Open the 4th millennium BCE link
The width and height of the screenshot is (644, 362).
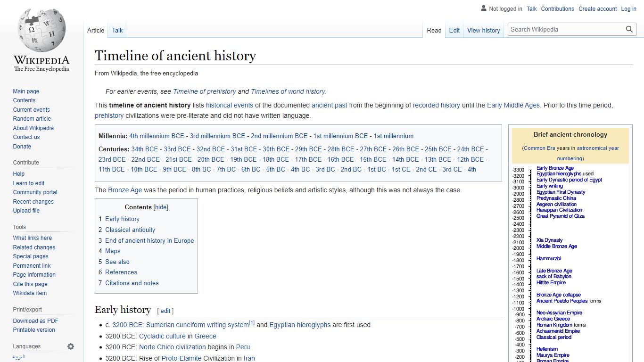coord(157,136)
